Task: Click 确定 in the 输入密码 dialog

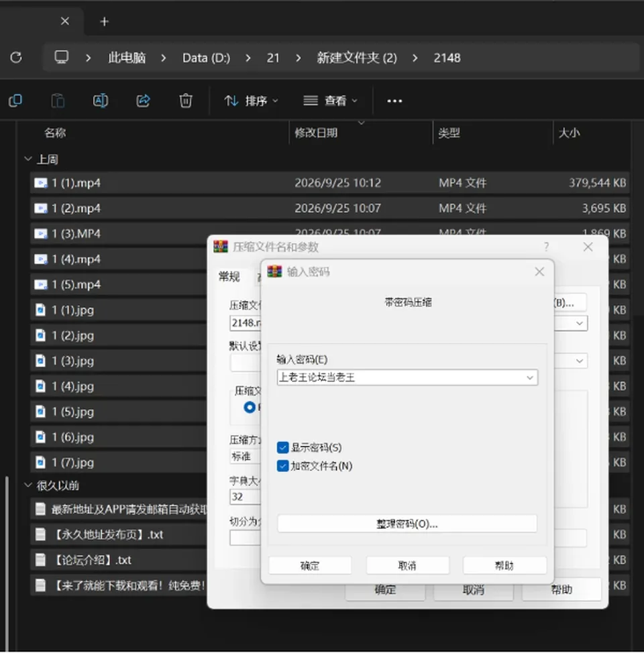Action: coord(310,566)
